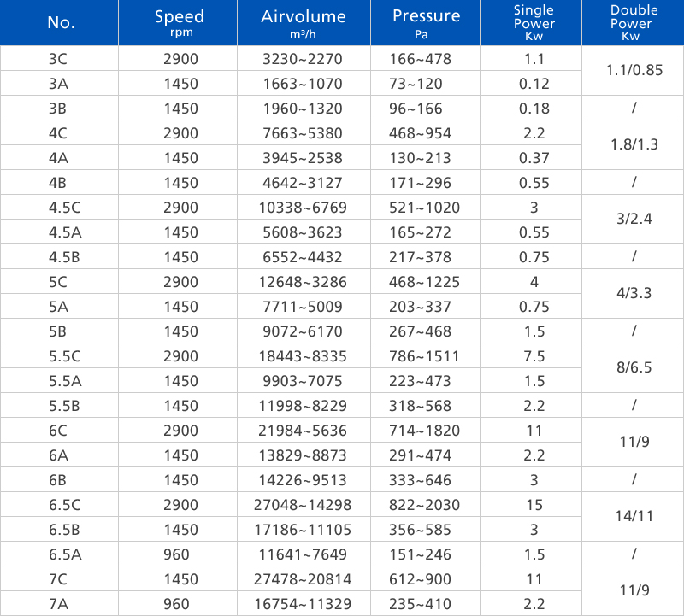Image resolution: width=684 pixels, height=616 pixels.
Task: Click pressure value 73~120
Action: coord(425,84)
